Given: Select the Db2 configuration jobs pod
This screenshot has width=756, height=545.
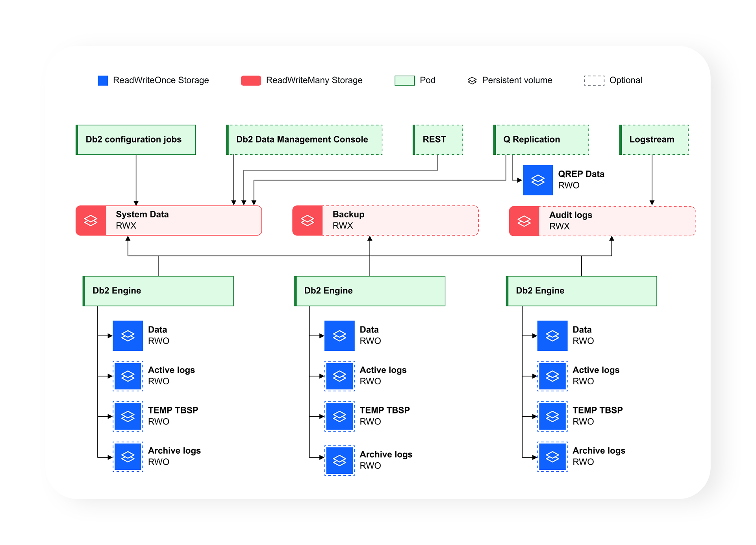Looking at the screenshot, I should 136,140.
